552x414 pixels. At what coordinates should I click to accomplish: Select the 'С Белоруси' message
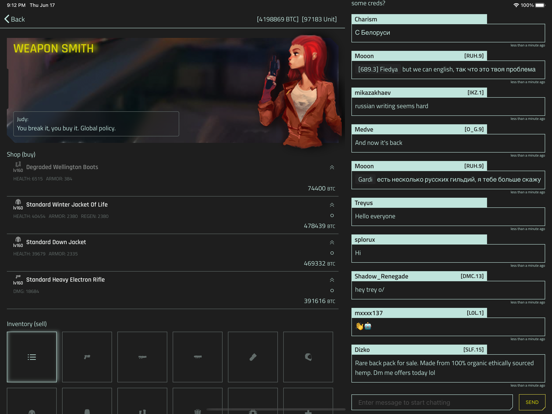point(448,32)
